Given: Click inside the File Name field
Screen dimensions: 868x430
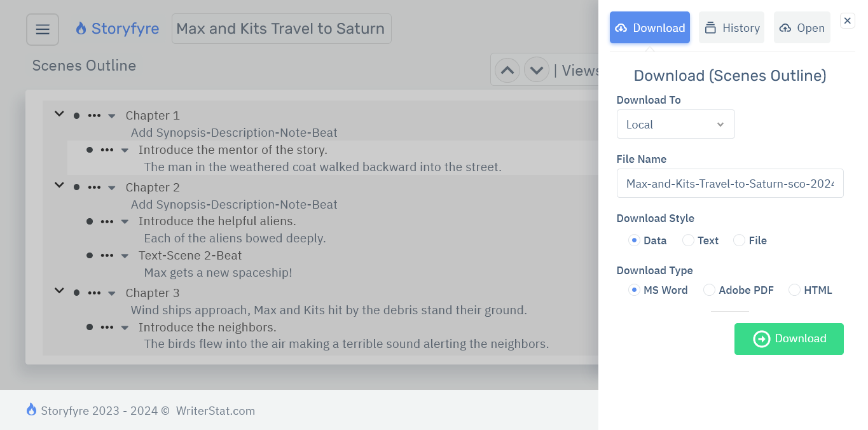Looking at the screenshot, I should (729, 183).
